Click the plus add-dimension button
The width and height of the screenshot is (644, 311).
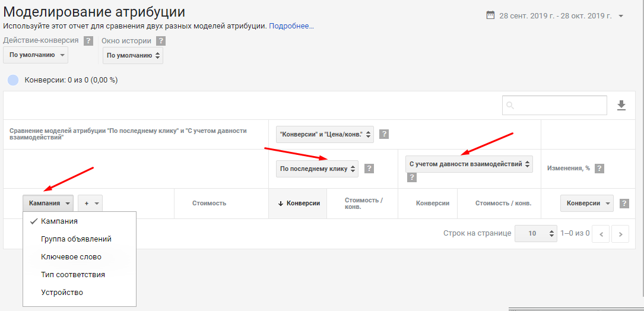tap(90, 204)
